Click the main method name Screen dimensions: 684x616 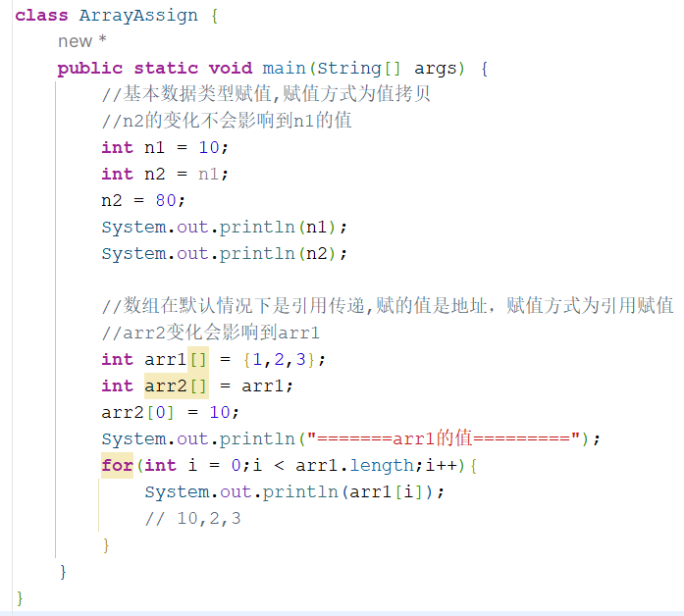click(x=284, y=68)
